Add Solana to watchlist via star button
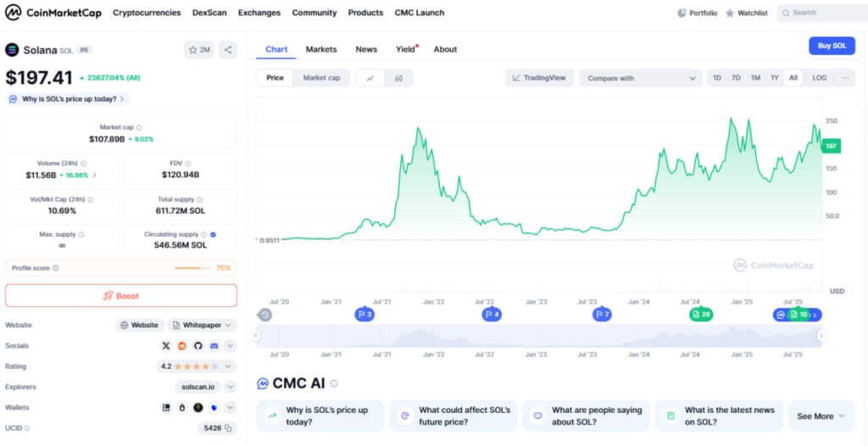This screenshot has width=868, height=446. pyautogui.click(x=199, y=50)
